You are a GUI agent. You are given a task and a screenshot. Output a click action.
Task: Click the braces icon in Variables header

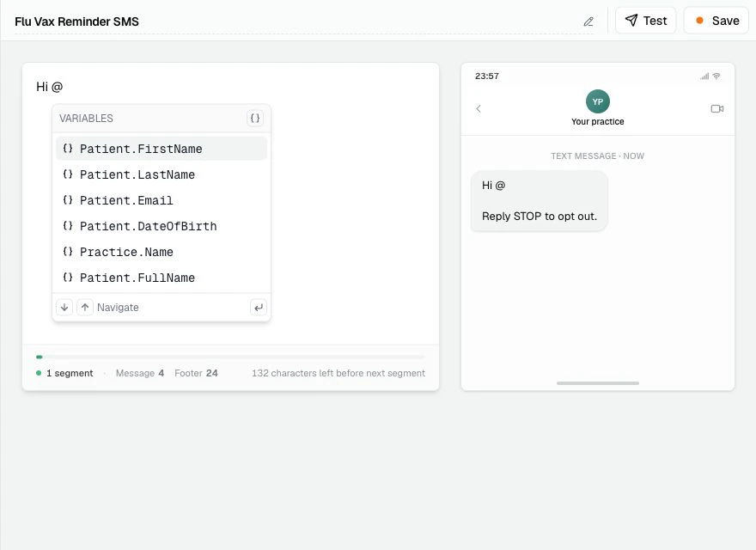[255, 118]
